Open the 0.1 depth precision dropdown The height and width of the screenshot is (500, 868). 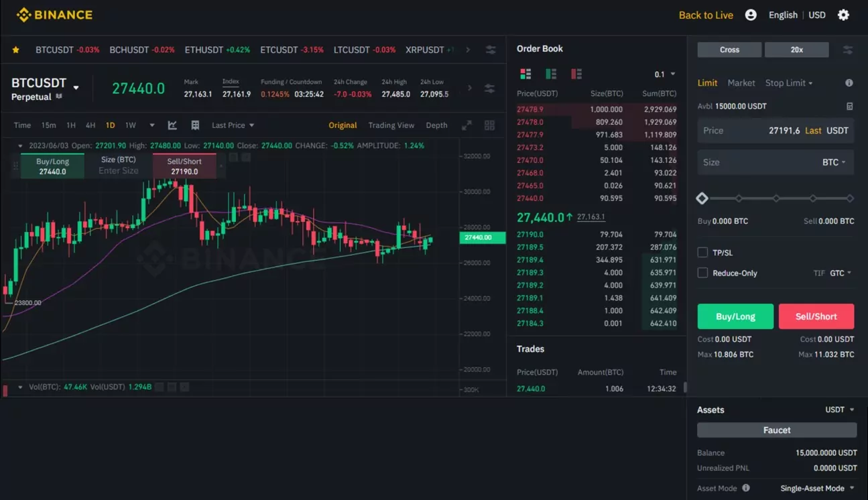click(x=665, y=74)
